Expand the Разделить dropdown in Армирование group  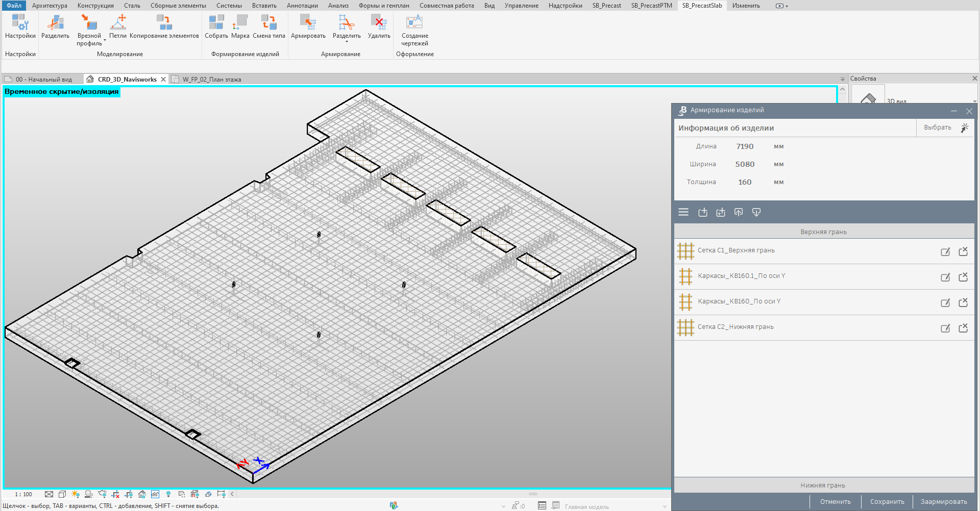347,41
